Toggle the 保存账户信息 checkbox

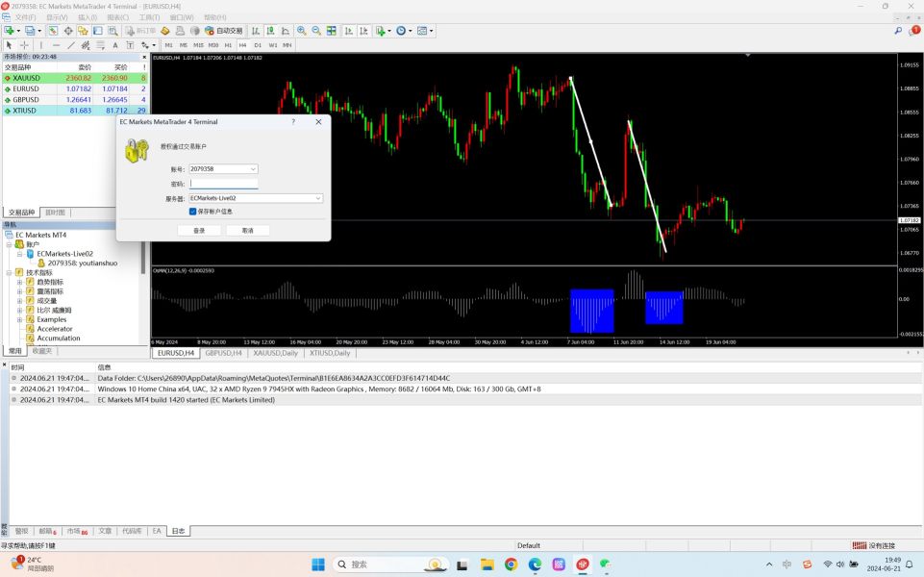192,211
